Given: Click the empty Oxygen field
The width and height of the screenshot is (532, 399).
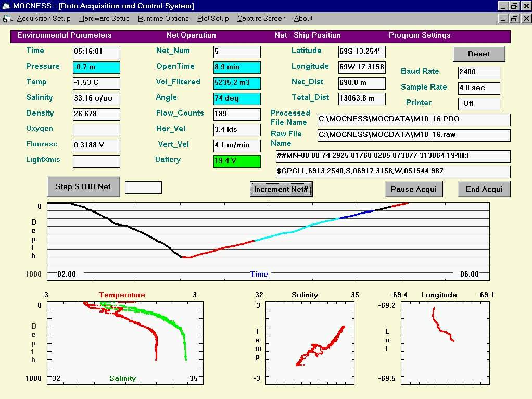Looking at the screenshot, I should click(96, 130).
